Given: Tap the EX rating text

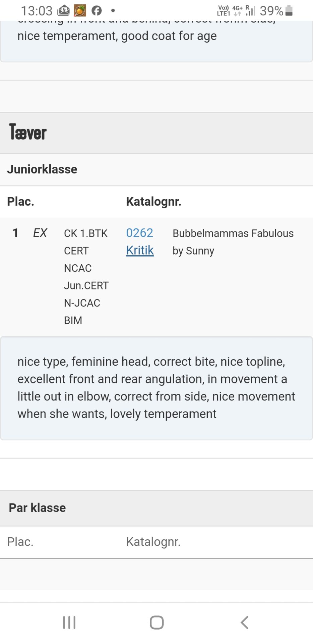Looking at the screenshot, I should coord(40,233).
